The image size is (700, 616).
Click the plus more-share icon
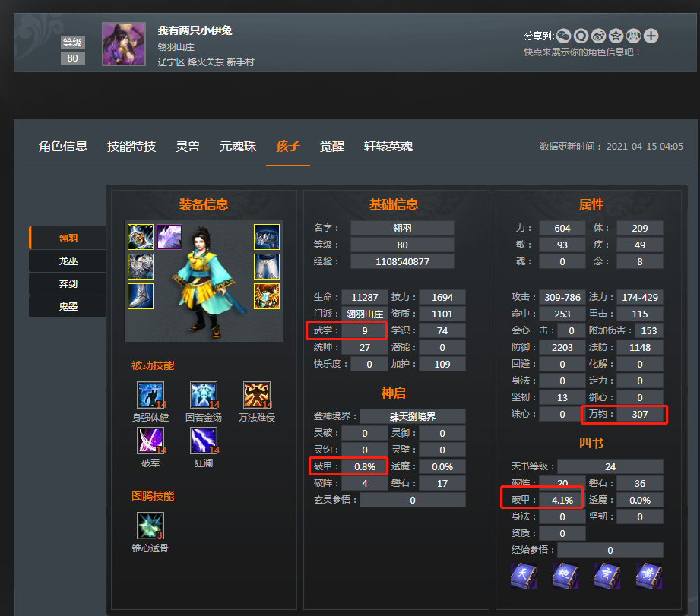[x=651, y=36]
